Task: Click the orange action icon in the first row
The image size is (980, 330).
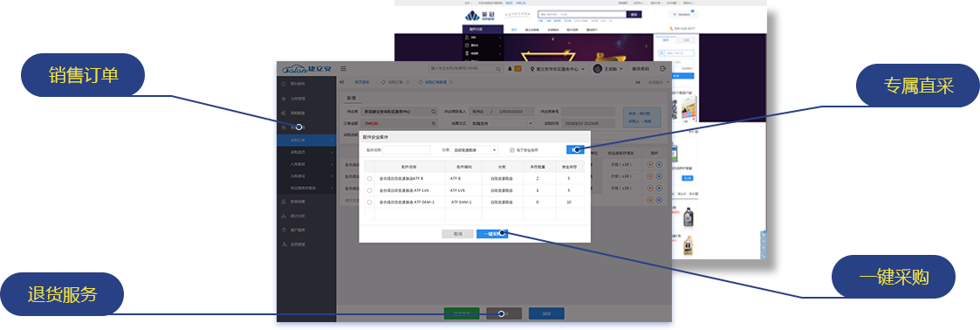Action: coord(650,165)
